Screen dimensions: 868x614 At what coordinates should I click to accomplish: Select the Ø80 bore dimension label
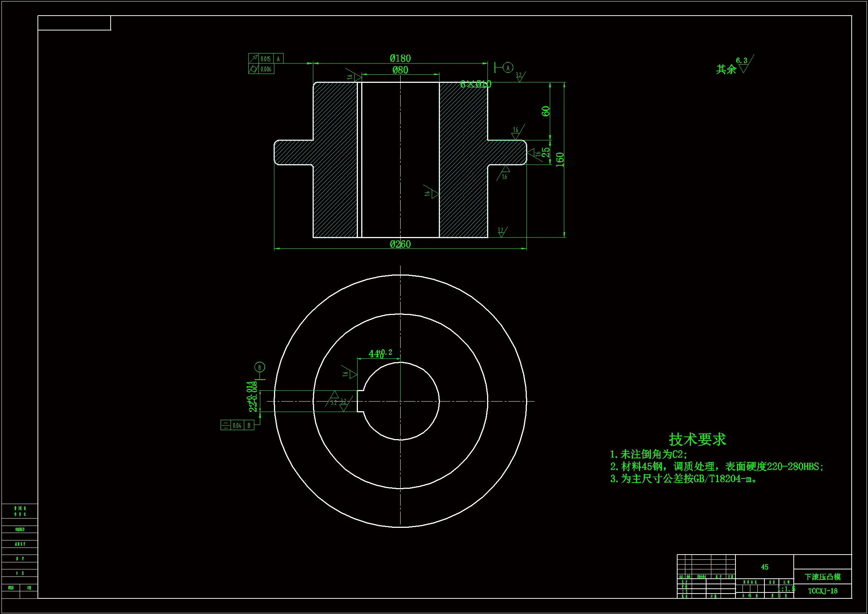(400, 70)
